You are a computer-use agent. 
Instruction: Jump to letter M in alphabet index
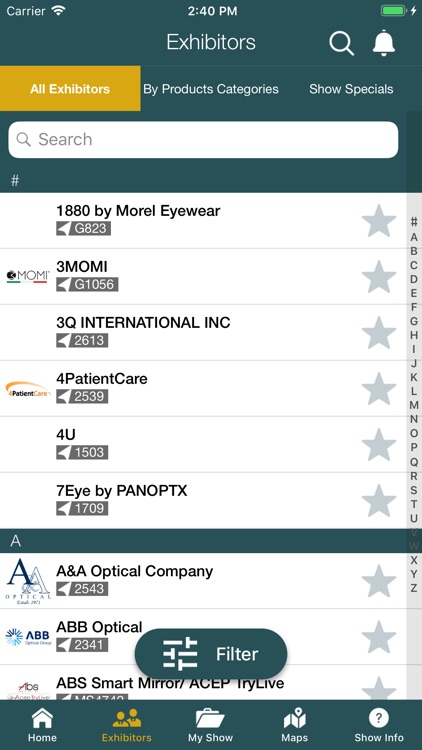(414, 405)
